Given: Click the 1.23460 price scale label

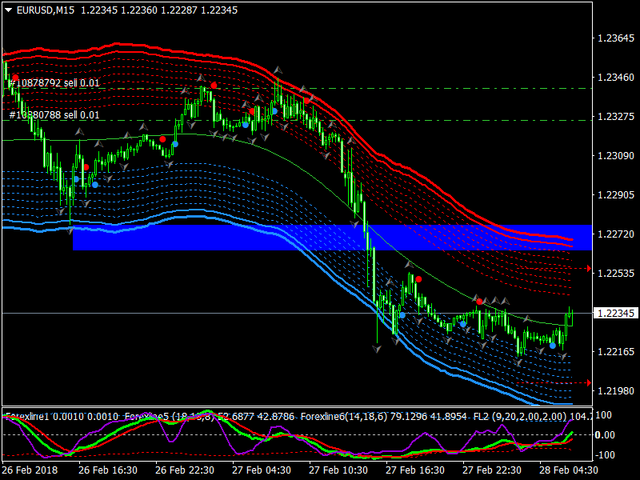Looking at the screenshot, I should tap(616, 78).
